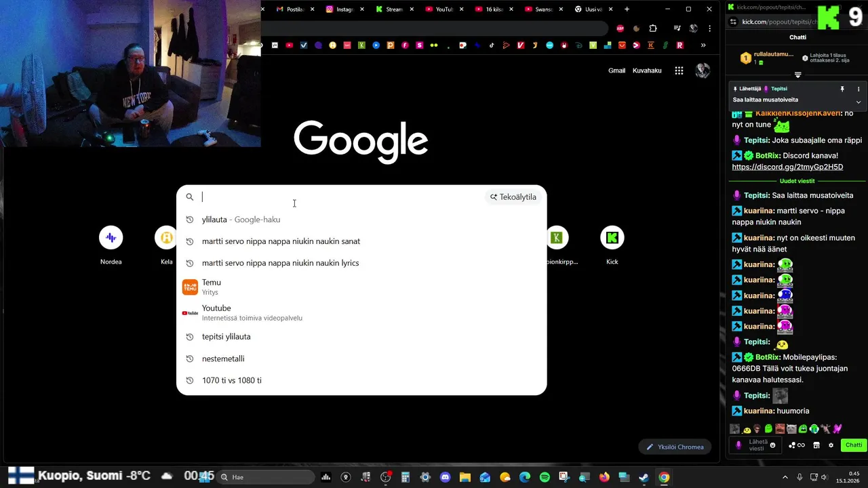Close the Instagram tab
The height and width of the screenshot is (488, 868).
click(362, 9)
